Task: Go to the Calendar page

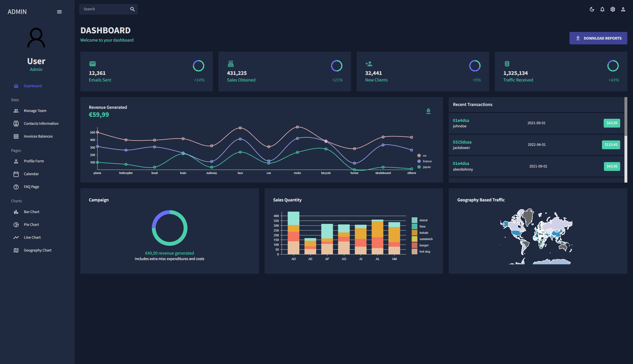Action: coord(31,174)
